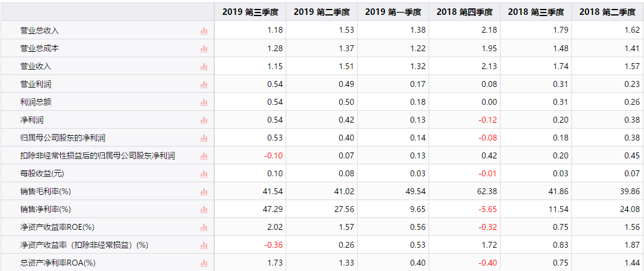Click chart icon beside 净资产收益率ROE(%)
Viewport: 644px width, 271px height.
pyautogui.click(x=204, y=228)
